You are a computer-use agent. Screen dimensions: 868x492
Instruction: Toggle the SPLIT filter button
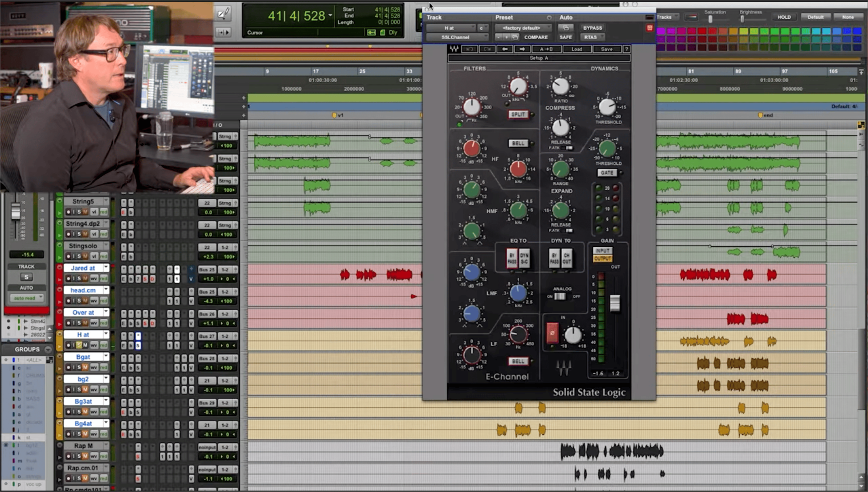[518, 115]
